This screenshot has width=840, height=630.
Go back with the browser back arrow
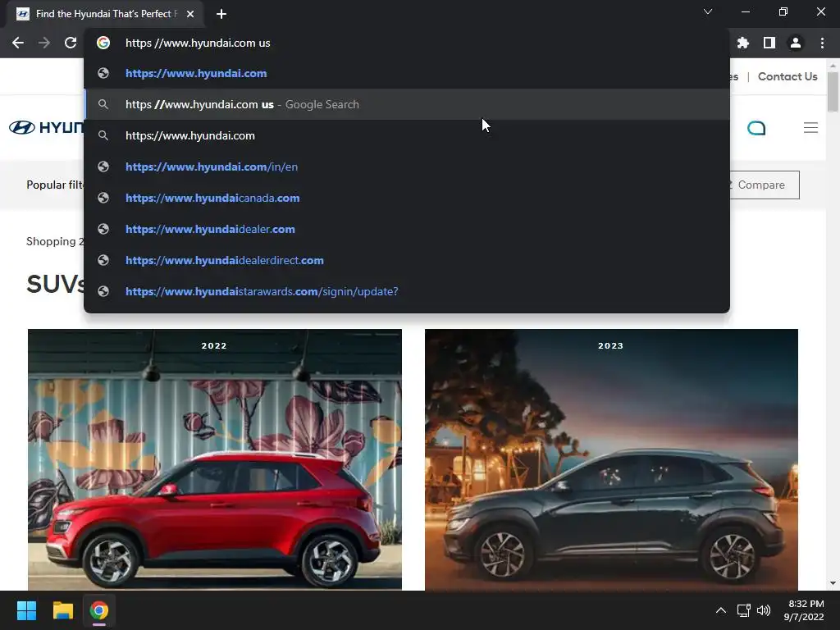point(18,43)
